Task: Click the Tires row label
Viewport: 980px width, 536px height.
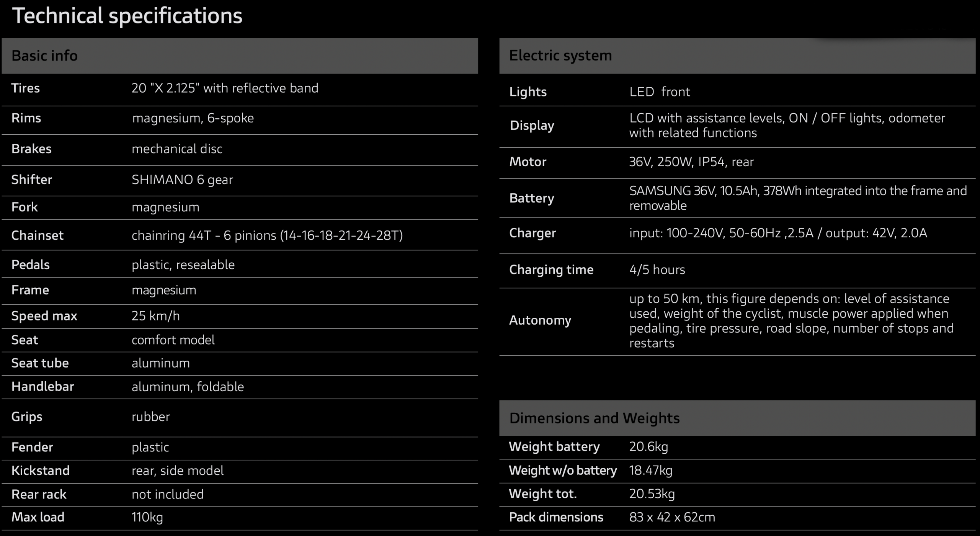Action: [x=26, y=88]
